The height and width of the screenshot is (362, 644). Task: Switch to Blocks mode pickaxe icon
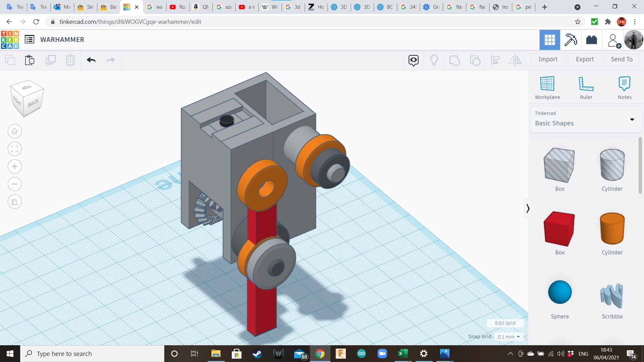click(571, 40)
